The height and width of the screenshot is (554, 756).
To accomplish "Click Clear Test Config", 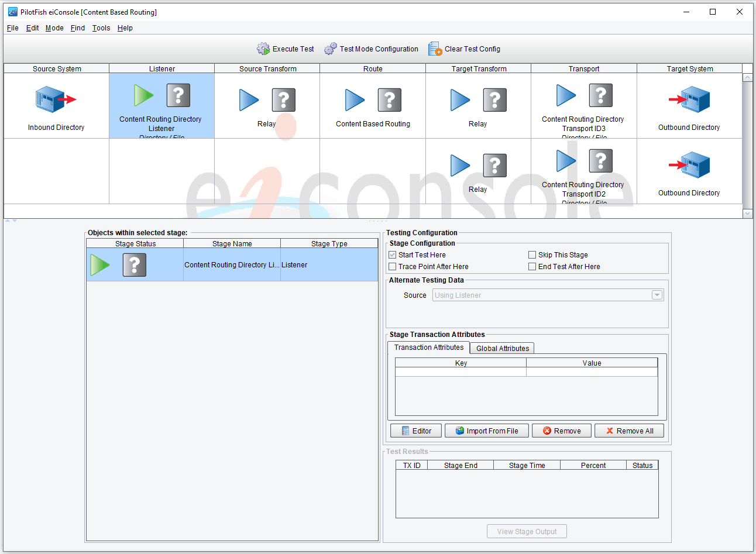I will [x=465, y=49].
